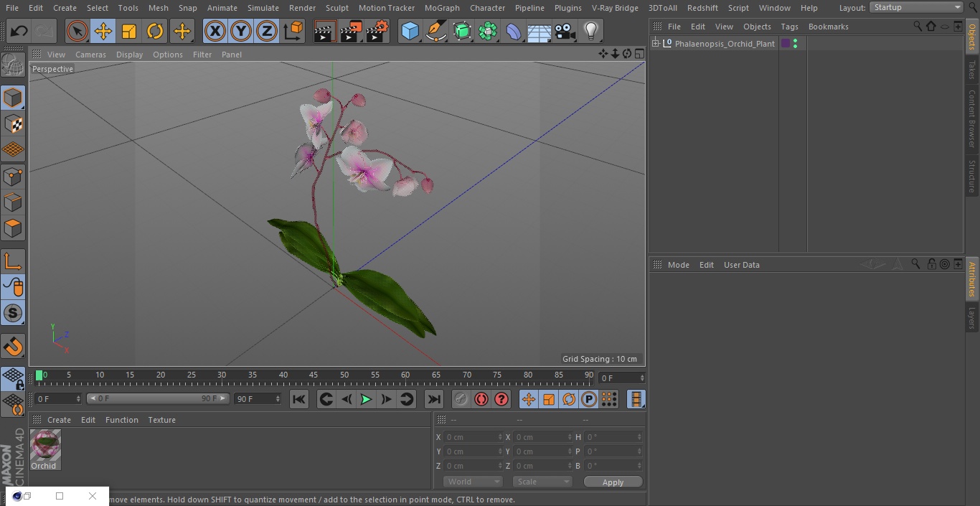Switch to Texture mode
980x506 pixels.
(x=13, y=123)
